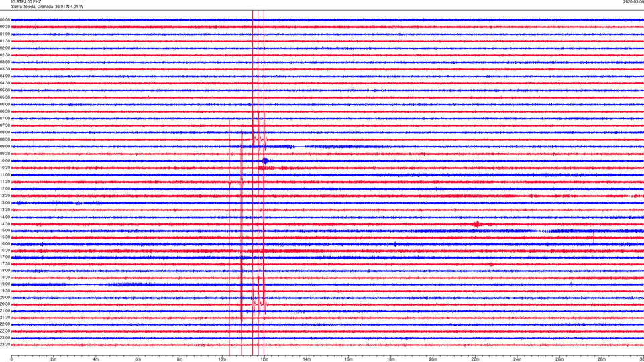Select the 23:30 trace time label
Screen dimensions: 644x362
(5, 345)
